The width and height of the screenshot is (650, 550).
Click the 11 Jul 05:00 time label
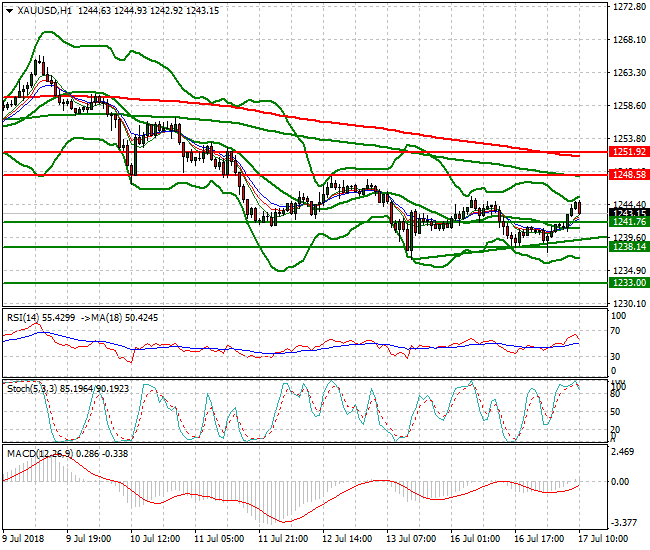219,539
